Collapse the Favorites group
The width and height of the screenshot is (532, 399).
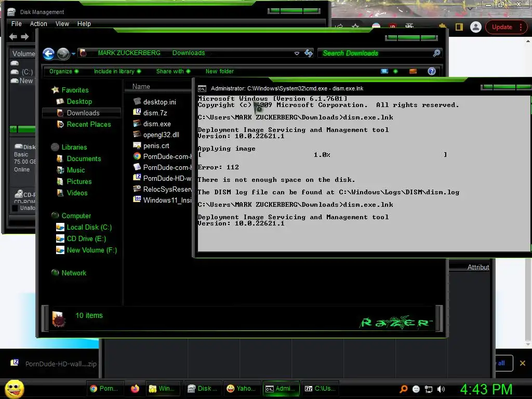pos(55,90)
